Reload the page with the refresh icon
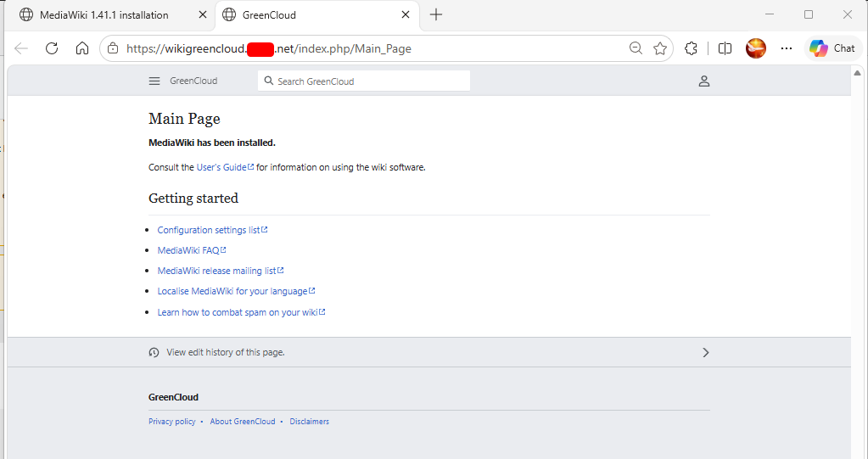The image size is (868, 459). pyautogui.click(x=52, y=48)
